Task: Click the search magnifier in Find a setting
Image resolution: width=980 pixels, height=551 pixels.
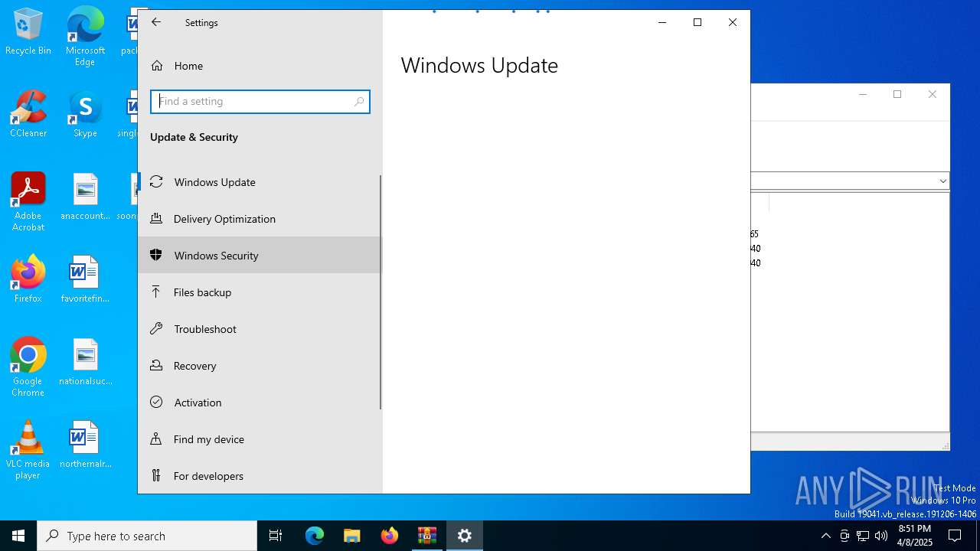Action: pyautogui.click(x=359, y=101)
